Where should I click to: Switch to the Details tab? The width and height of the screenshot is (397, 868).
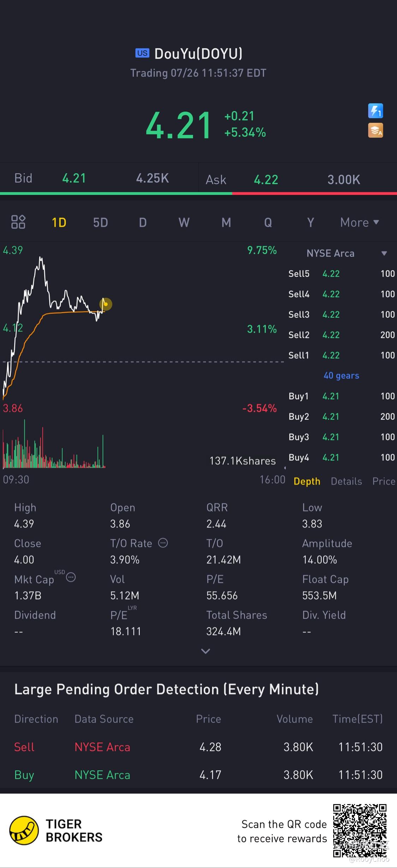coord(346,481)
